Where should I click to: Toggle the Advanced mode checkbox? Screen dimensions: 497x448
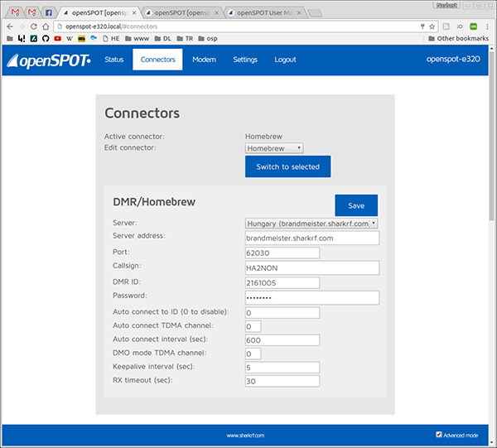tap(439, 434)
